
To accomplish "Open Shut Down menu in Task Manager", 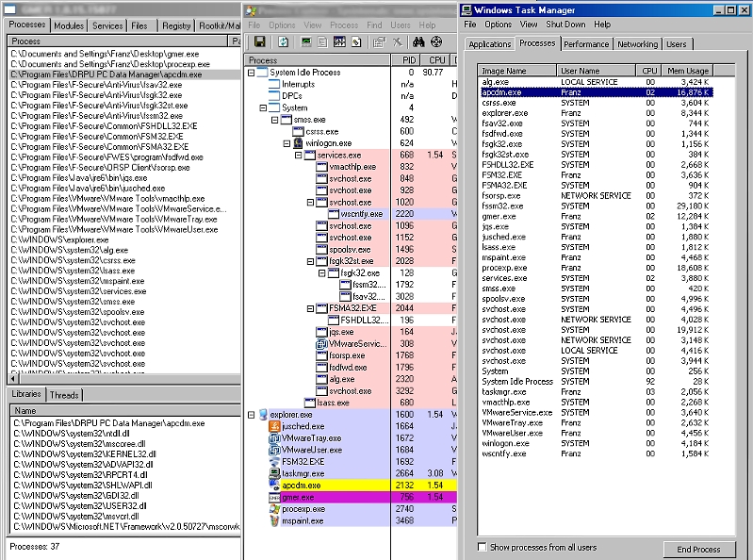I will (565, 25).
